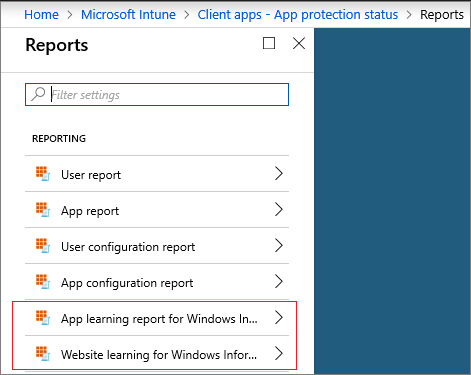Click the Filter settings search field
Image resolution: width=471 pixels, height=375 pixels.
tap(157, 95)
